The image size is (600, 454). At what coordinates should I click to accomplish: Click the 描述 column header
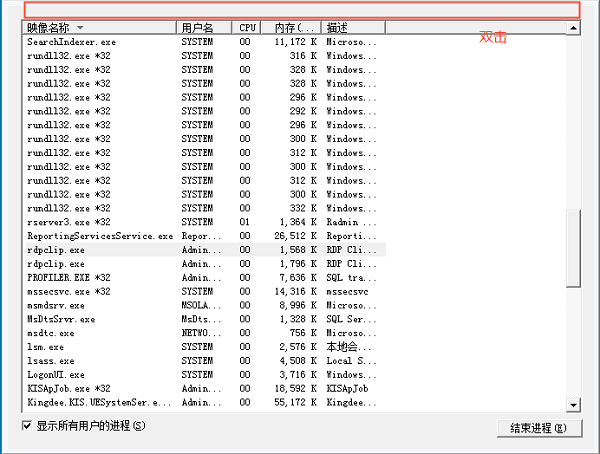[352, 28]
